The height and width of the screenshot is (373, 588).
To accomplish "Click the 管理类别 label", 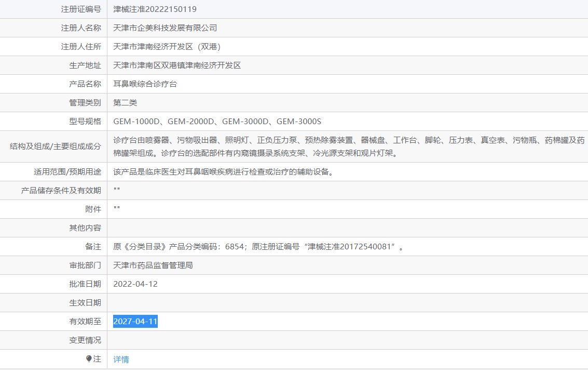I will [x=85, y=103].
